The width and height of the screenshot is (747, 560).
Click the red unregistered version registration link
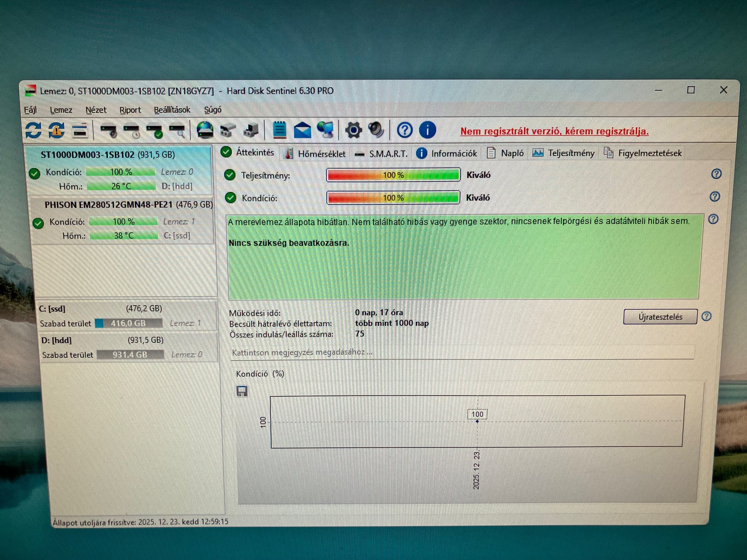click(x=554, y=131)
